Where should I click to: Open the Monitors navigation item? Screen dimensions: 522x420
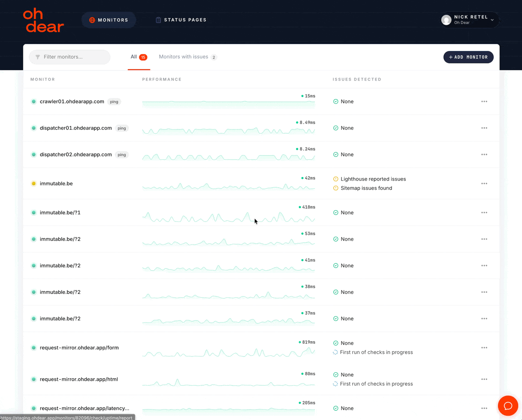pos(109,20)
